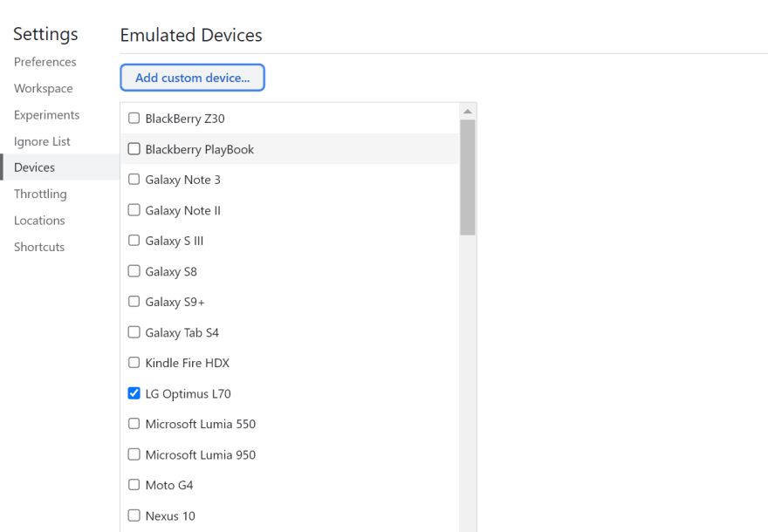Click the device list scrollbar thumb
The height and width of the screenshot is (532, 768).
(x=468, y=177)
